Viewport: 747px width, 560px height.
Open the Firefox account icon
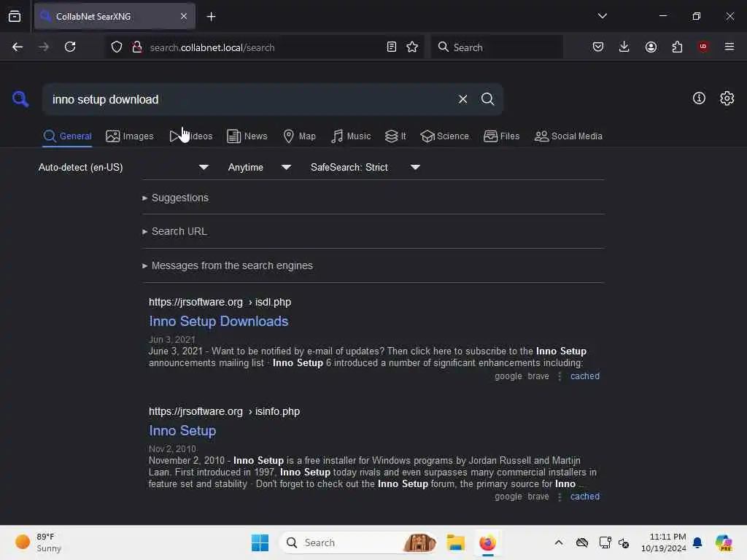click(651, 47)
